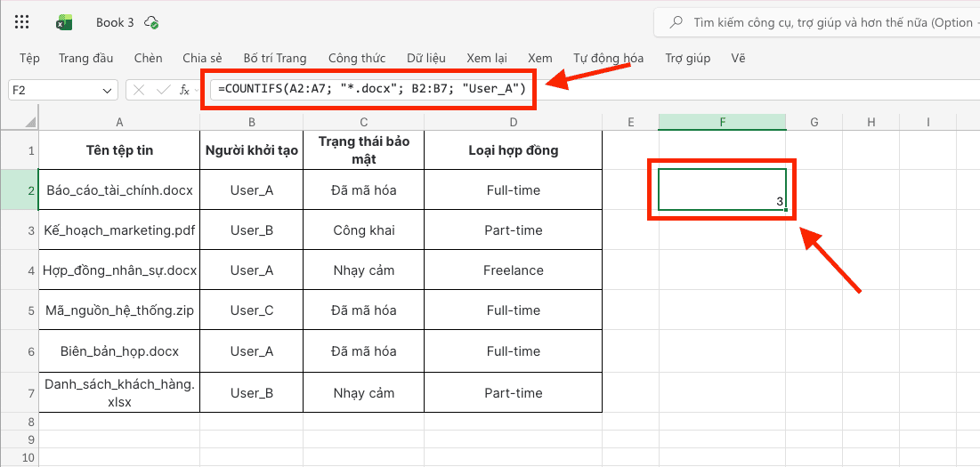
Task: Switch to the Công thức tab
Action: point(356,59)
